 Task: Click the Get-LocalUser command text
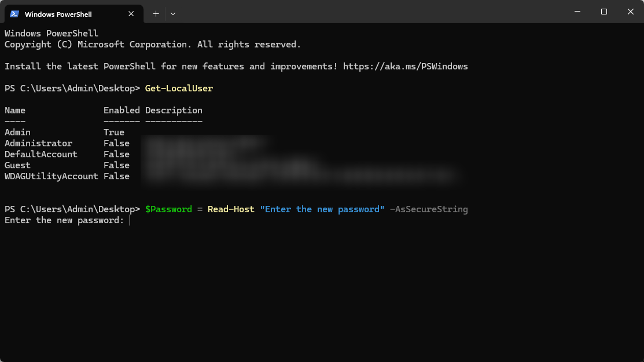(x=178, y=88)
